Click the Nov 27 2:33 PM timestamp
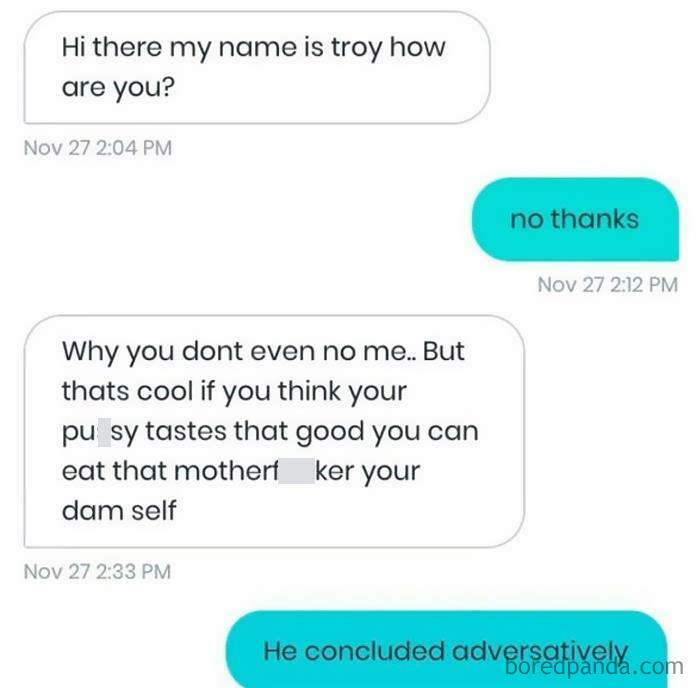This screenshot has width=700, height=688. (x=97, y=571)
